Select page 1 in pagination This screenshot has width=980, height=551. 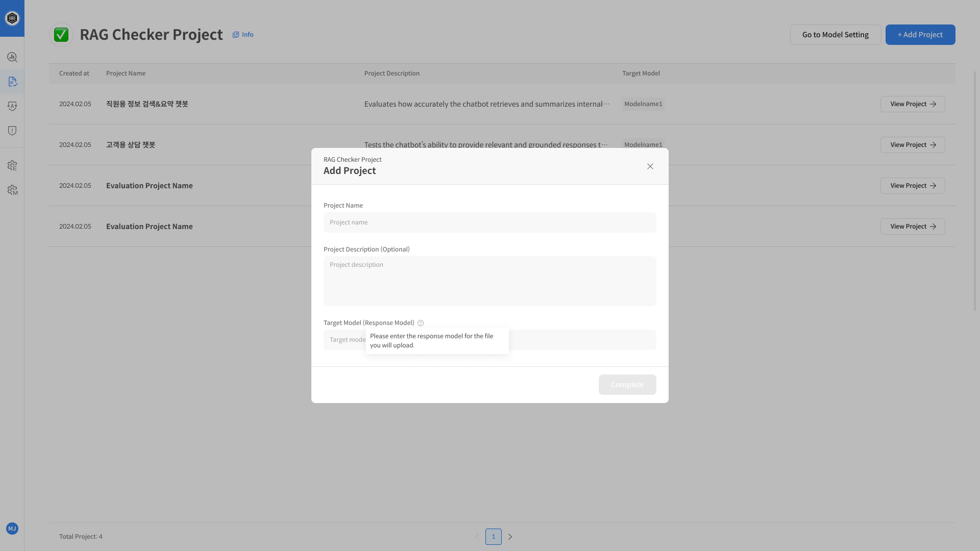pyautogui.click(x=494, y=537)
